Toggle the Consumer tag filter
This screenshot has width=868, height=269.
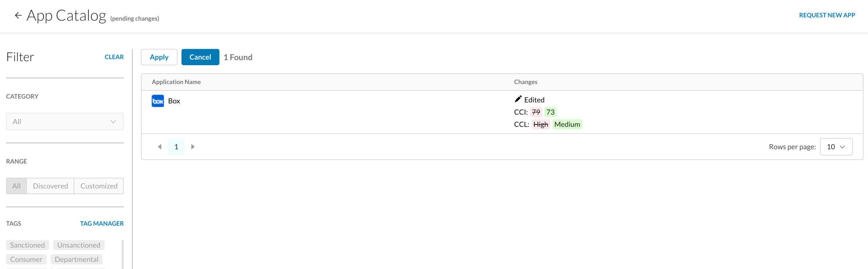pos(26,259)
